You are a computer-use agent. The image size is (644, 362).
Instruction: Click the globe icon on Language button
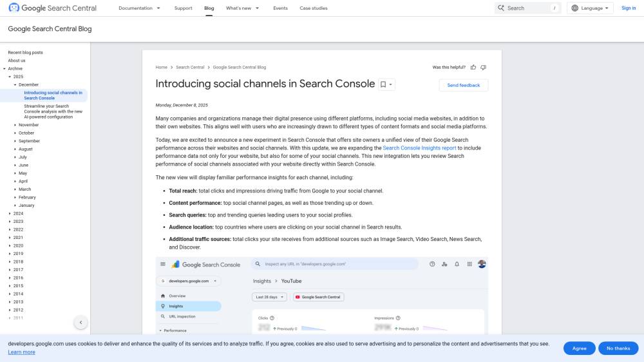click(x=575, y=8)
